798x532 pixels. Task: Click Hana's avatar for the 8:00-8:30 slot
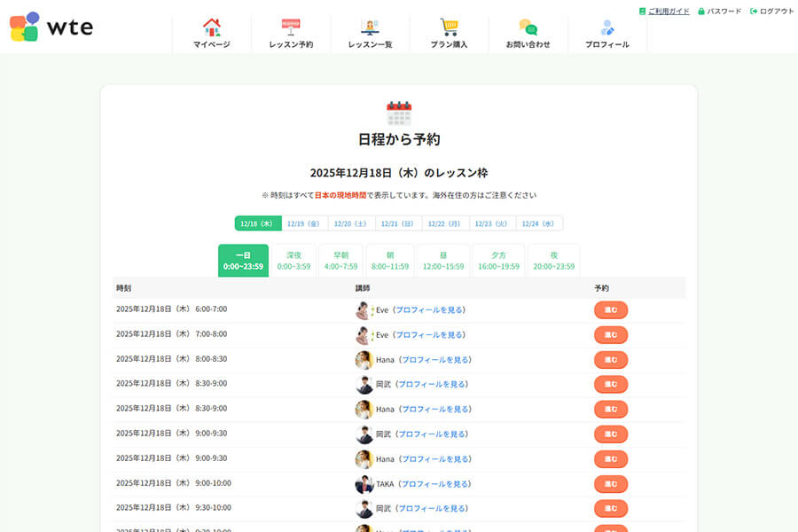point(364,360)
